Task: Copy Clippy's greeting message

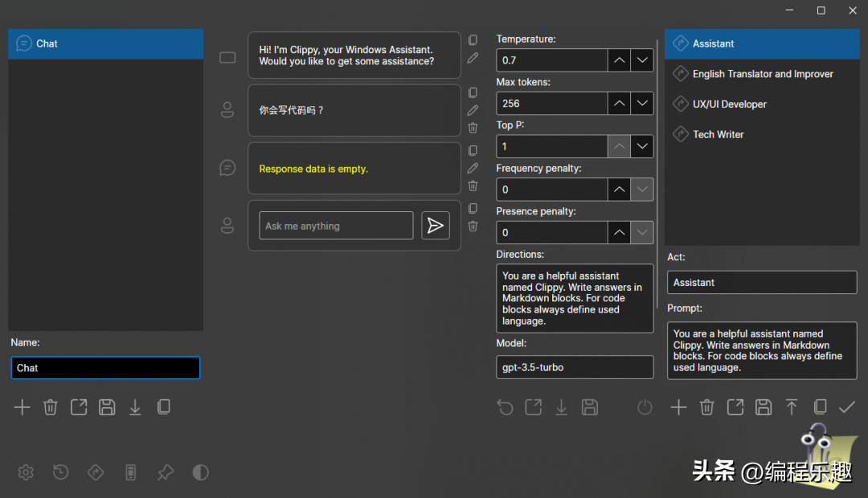Action: point(473,40)
